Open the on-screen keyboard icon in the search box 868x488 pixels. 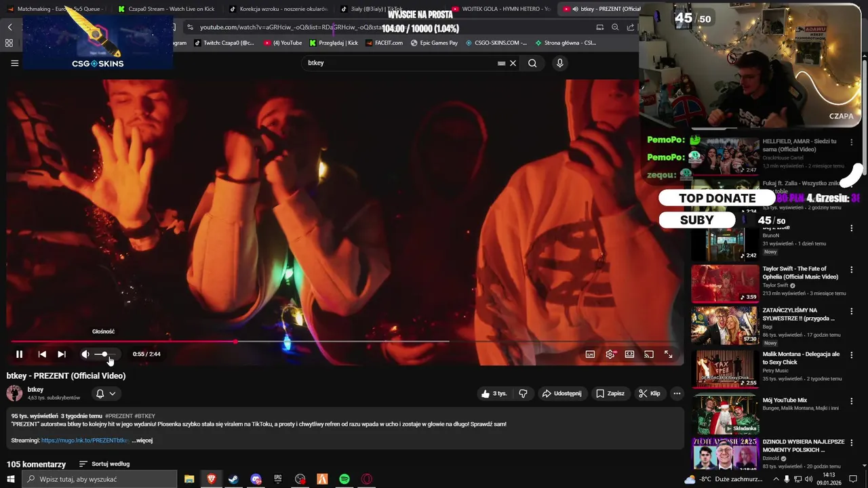tap(501, 63)
